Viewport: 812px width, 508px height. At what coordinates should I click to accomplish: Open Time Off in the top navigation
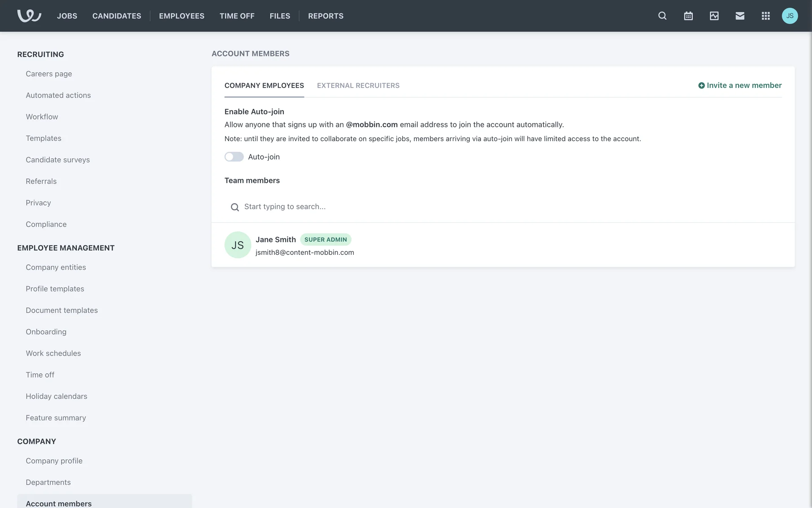[237, 16]
